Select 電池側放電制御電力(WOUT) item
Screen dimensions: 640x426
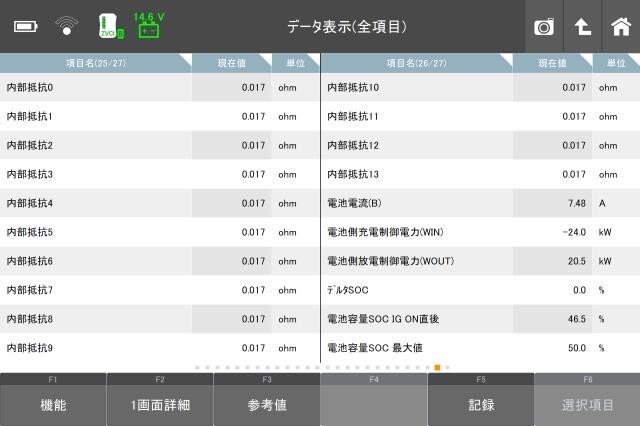click(480, 261)
